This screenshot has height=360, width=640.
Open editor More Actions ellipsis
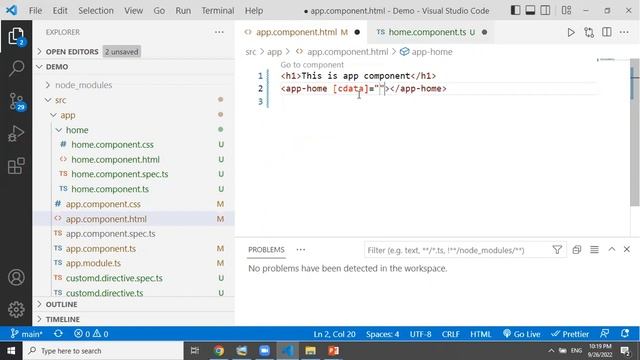(x=624, y=32)
